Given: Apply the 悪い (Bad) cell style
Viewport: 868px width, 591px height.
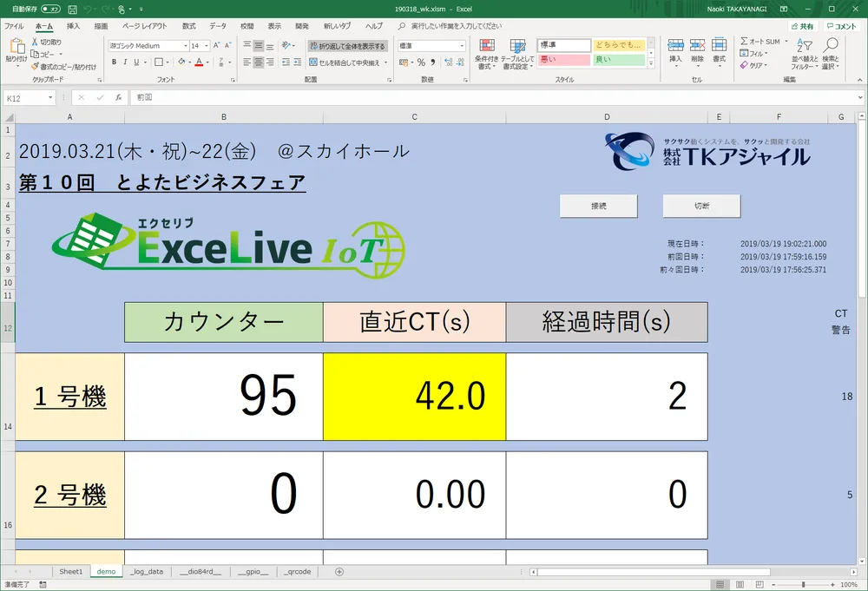Looking at the screenshot, I should pyautogui.click(x=563, y=59).
